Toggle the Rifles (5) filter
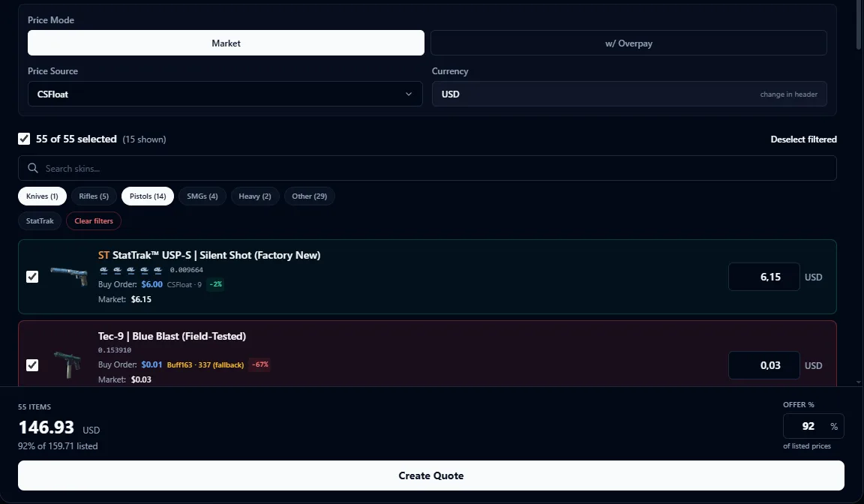 94,196
